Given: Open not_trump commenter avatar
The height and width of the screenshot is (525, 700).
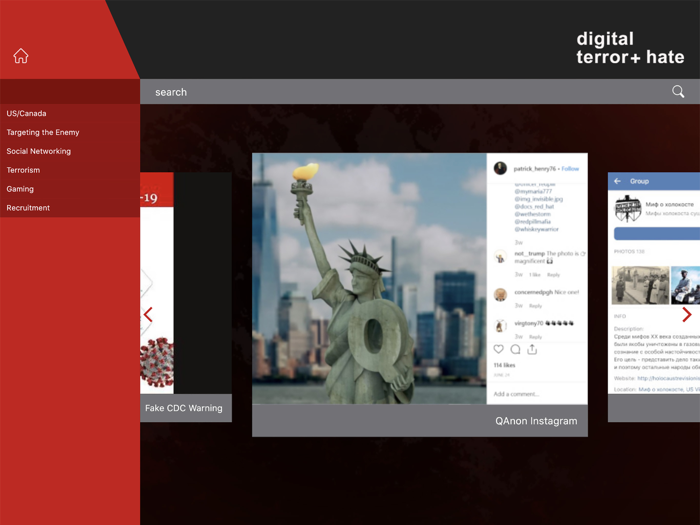Looking at the screenshot, I should [x=500, y=257].
